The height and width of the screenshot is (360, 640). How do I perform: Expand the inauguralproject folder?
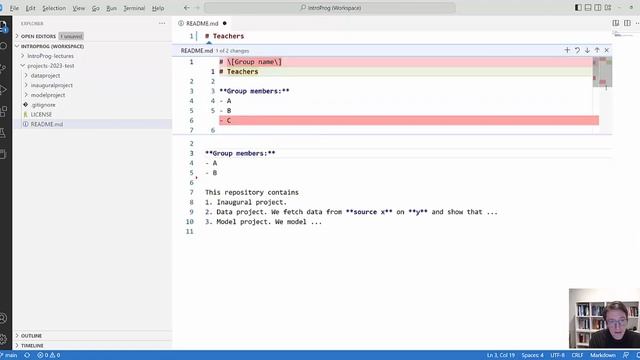click(x=51, y=85)
